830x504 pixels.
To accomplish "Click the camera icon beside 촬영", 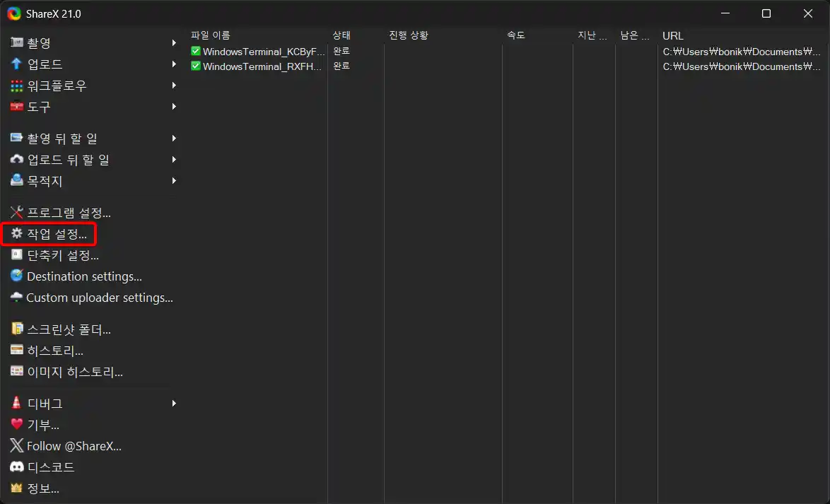I will [x=17, y=42].
